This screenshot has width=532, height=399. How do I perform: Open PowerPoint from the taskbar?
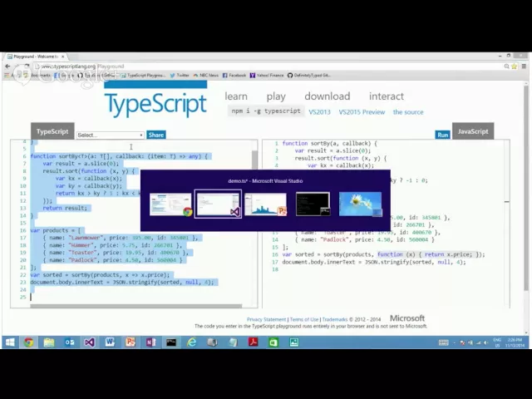click(x=131, y=342)
